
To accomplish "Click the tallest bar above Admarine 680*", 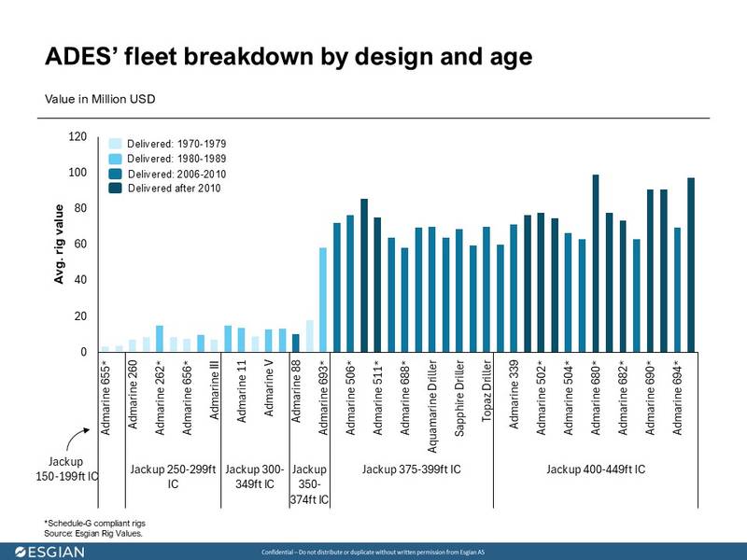I will [x=595, y=263].
